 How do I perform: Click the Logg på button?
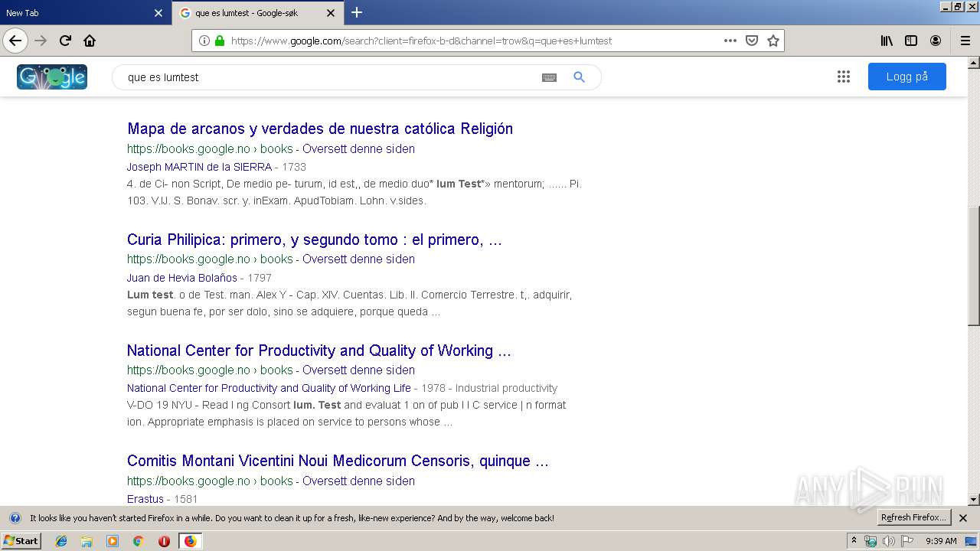(x=907, y=77)
